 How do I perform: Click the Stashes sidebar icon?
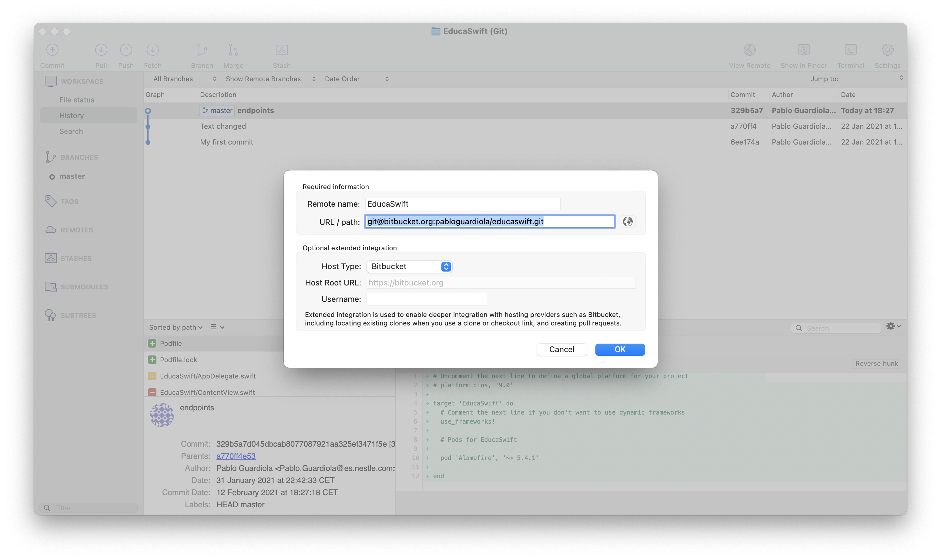[x=51, y=258]
